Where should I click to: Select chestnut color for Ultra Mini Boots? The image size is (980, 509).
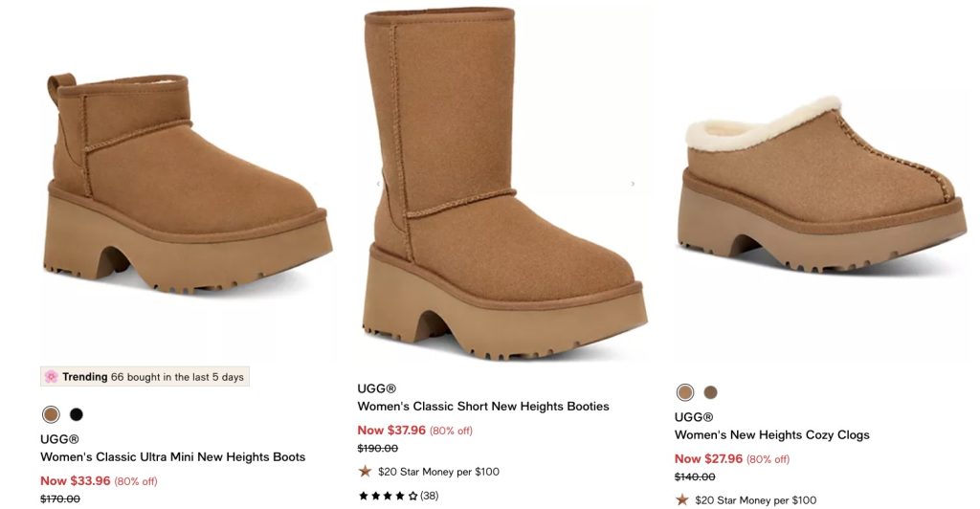coord(51,414)
